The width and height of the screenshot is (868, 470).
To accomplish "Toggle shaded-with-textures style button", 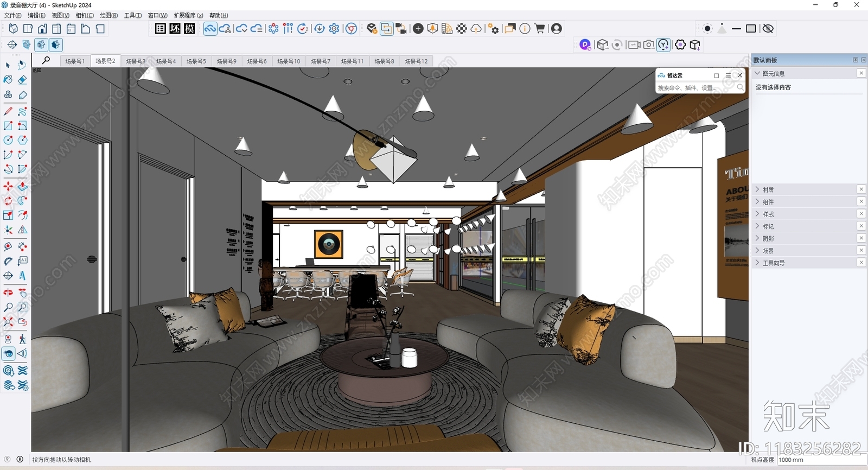I will [41, 45].
